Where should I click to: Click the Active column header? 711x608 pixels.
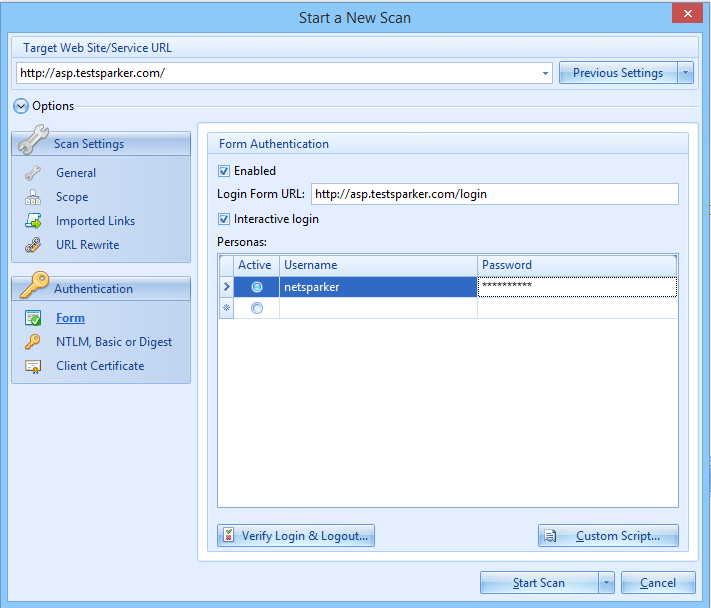(256, 265)
